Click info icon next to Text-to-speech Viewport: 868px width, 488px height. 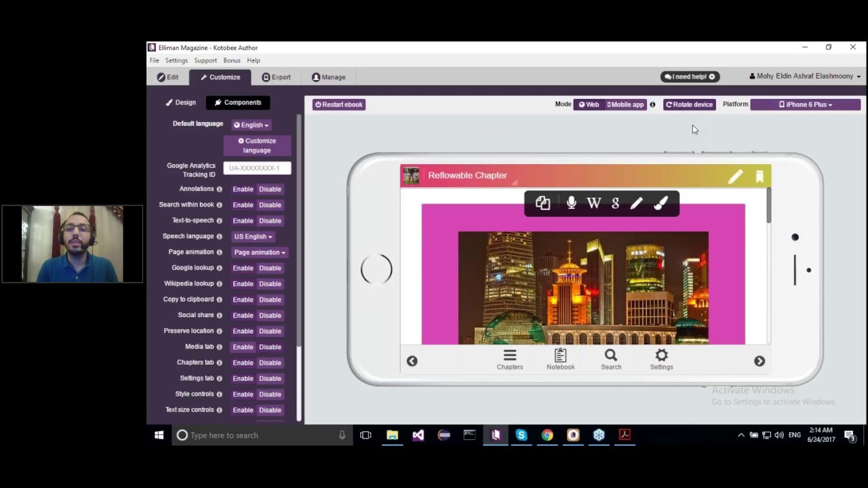coord(219,220)
